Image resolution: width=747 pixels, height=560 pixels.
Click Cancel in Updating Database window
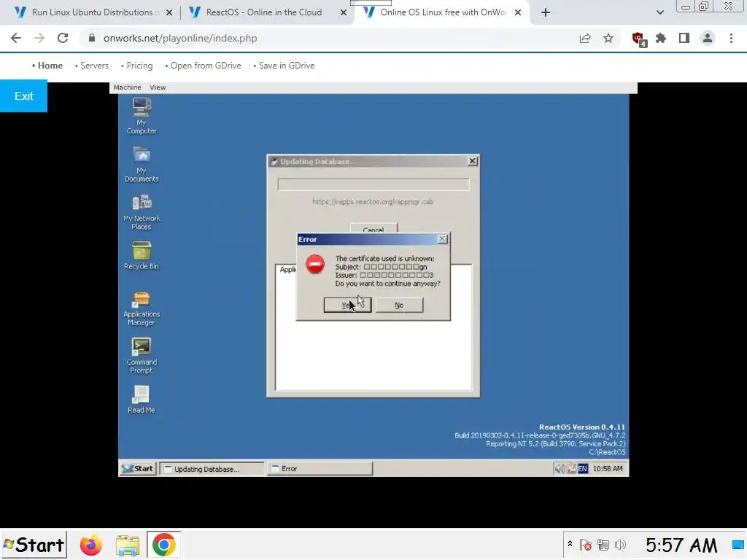373,228
